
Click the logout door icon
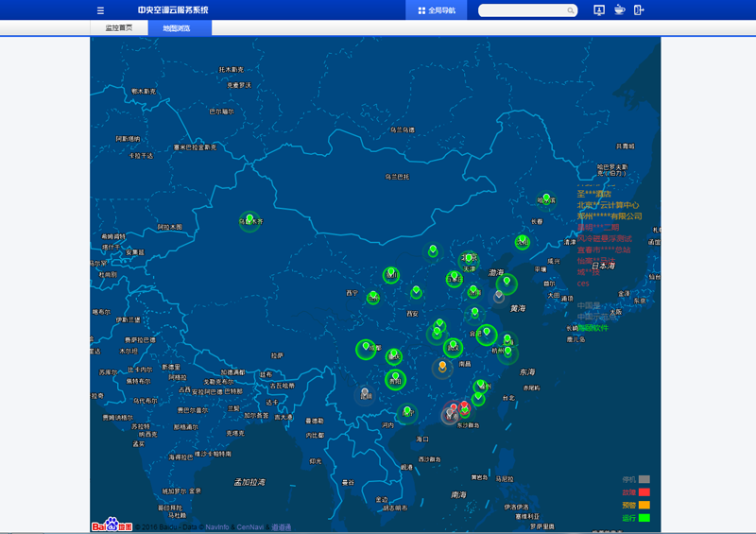639,9
